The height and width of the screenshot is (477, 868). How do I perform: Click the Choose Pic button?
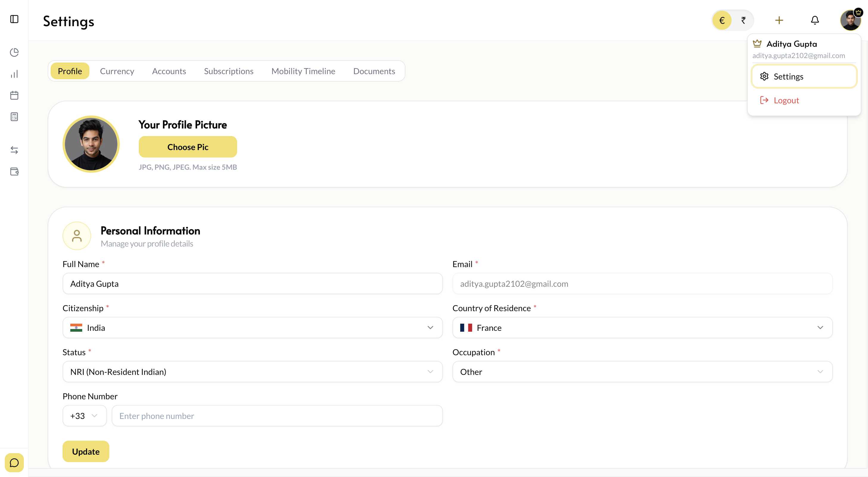[188, 147]
